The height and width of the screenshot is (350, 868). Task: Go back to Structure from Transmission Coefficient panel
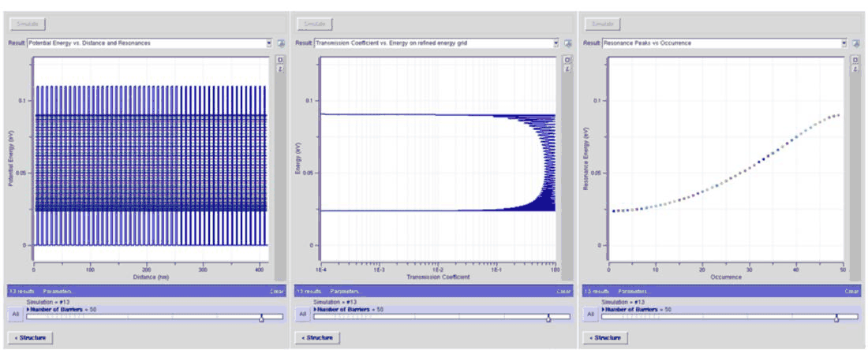click(x=317, y=337)
